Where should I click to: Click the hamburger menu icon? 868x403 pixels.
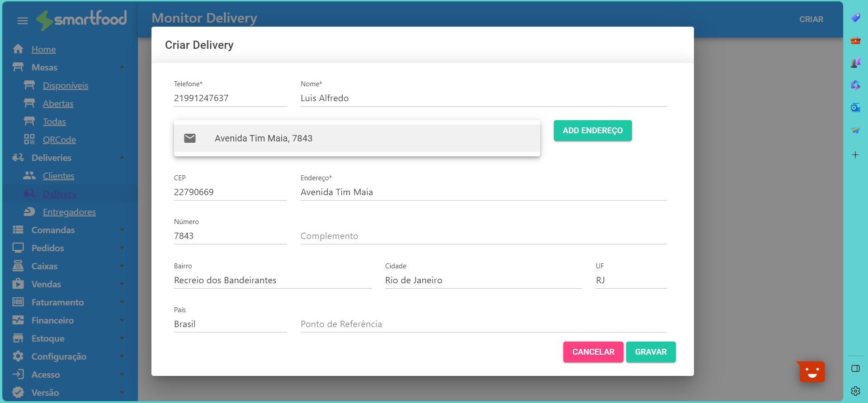pos(22,21)
